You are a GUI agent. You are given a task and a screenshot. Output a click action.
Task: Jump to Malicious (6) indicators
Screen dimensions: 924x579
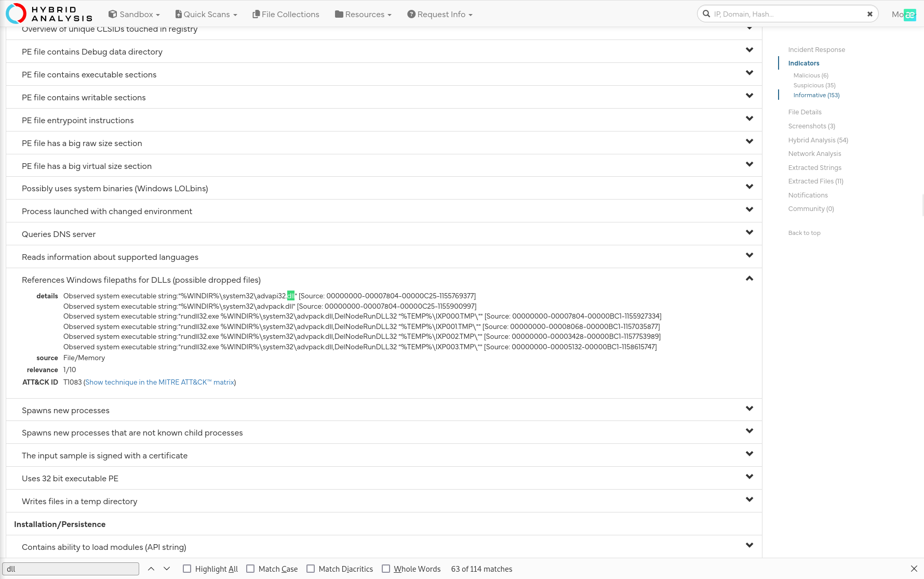coord(811,75)
